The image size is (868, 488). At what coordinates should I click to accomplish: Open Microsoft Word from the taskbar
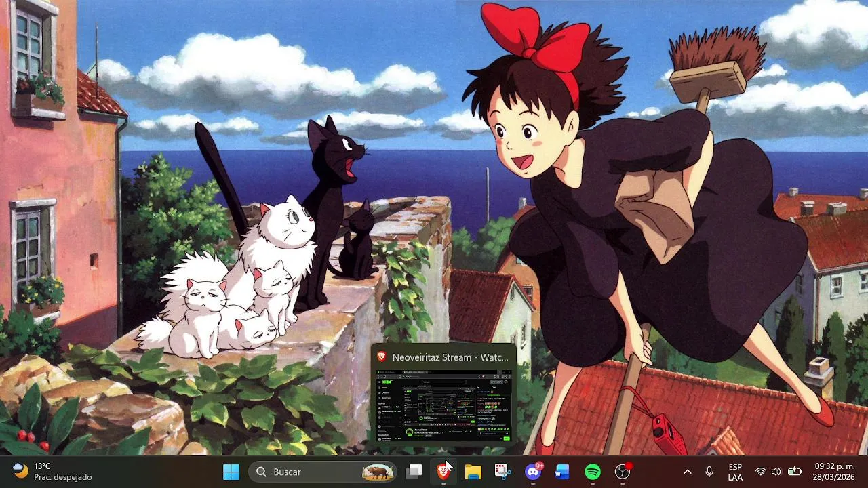click(562, 472)
